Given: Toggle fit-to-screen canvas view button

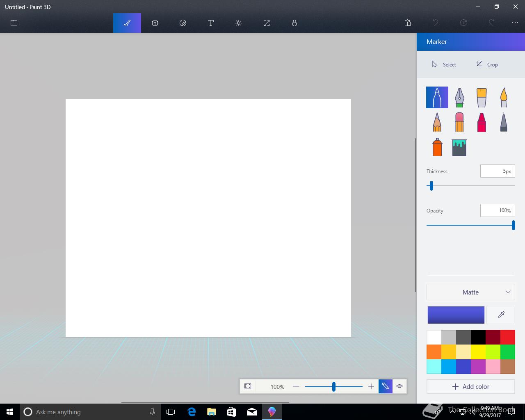Looking at the screenshot, I should tap(248, 386).
